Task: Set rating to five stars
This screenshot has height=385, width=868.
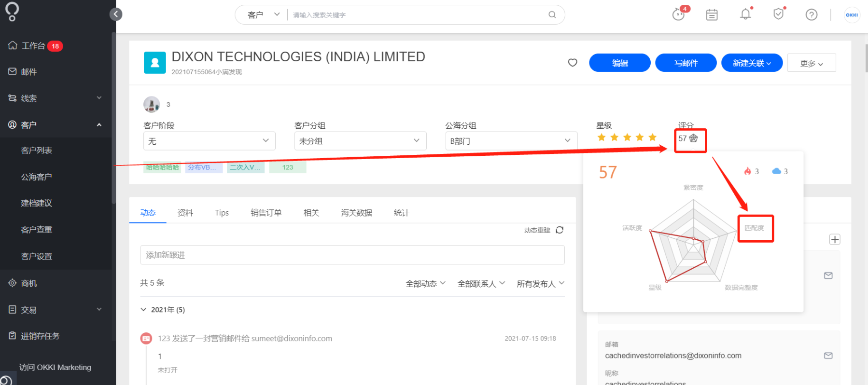Action: (653, 137)
